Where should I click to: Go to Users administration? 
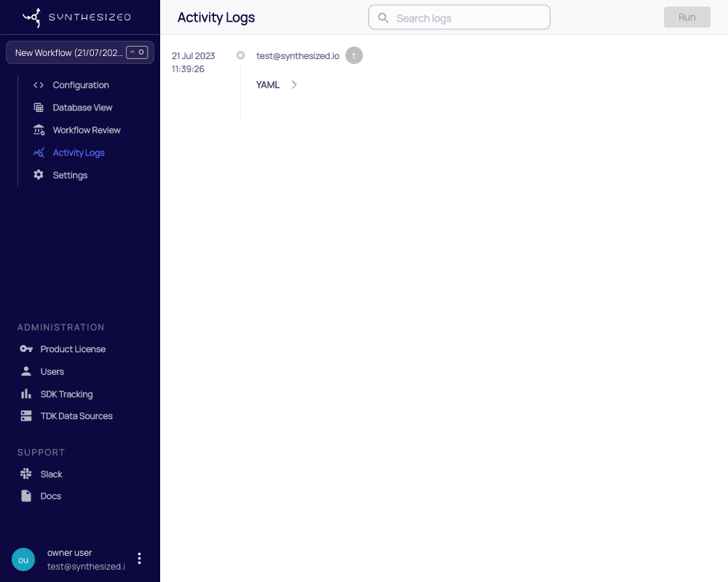52,372
